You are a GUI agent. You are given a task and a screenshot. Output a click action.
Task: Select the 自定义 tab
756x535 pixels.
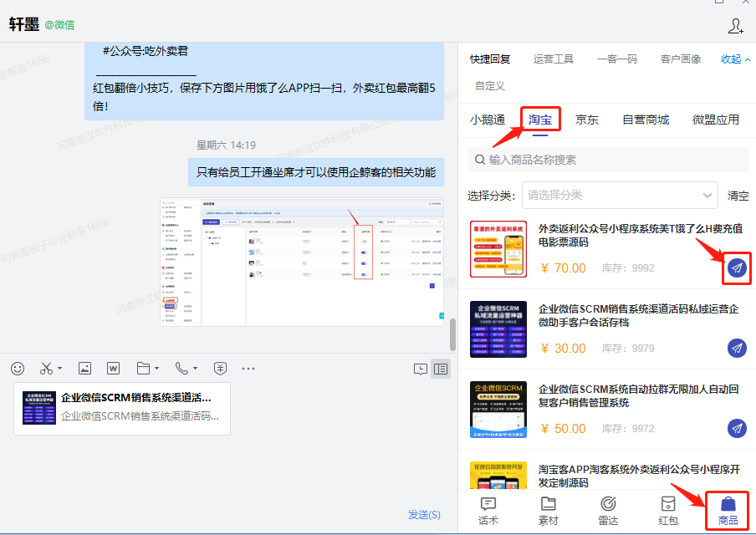tap(490, 86)
